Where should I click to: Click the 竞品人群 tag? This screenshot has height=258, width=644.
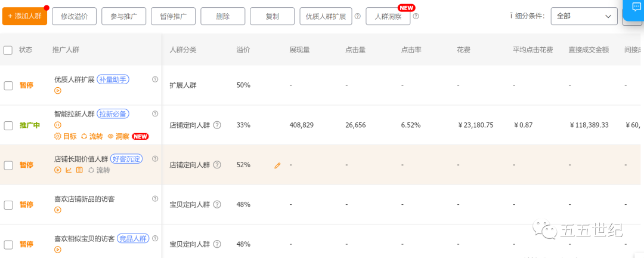133,238
